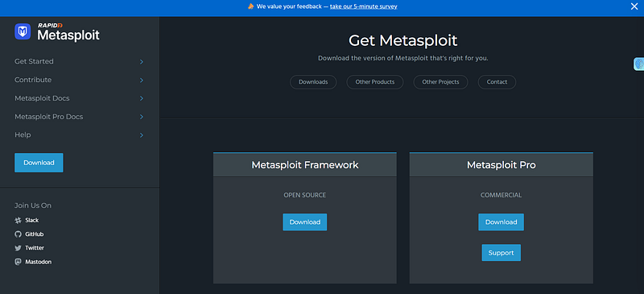Image resolution: width=644 pixels, height=294 pixels.
Task: Expand the Get Started chevron
Action: click(x=142, y=62)
